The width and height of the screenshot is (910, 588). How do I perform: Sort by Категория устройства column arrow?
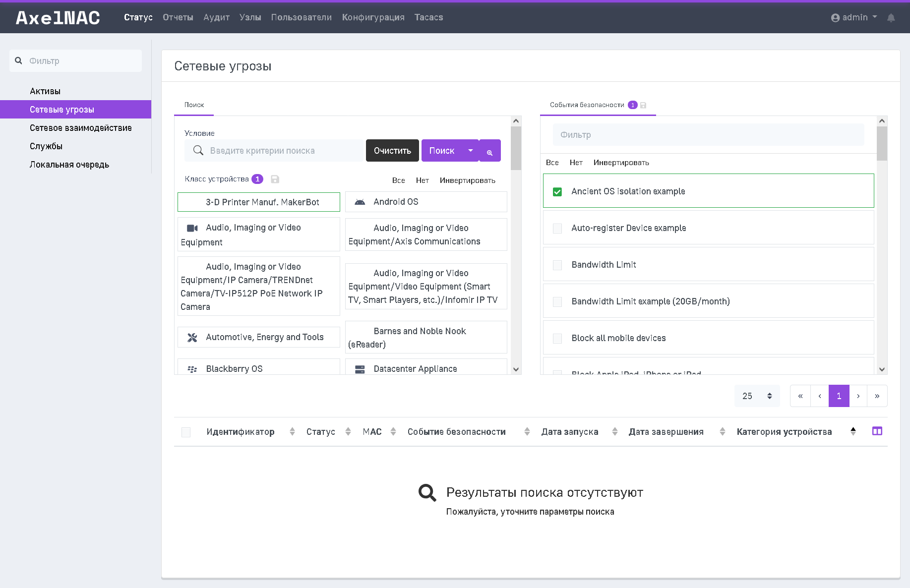(x=853, y=431)
